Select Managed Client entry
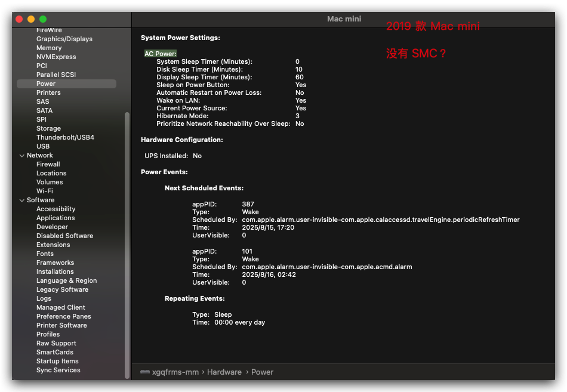The width and height of the screenshot is (567, 392). tap(61, 307)
